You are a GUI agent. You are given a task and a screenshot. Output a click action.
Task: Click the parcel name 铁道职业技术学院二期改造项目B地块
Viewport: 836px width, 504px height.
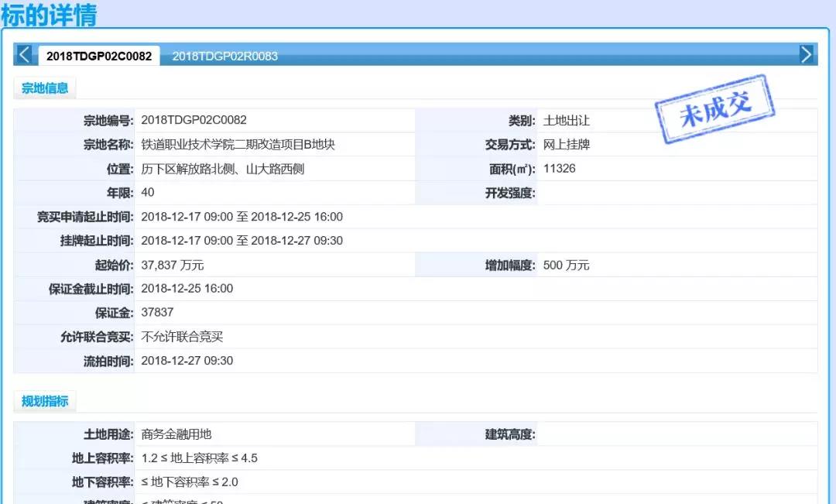click(238, 145)
